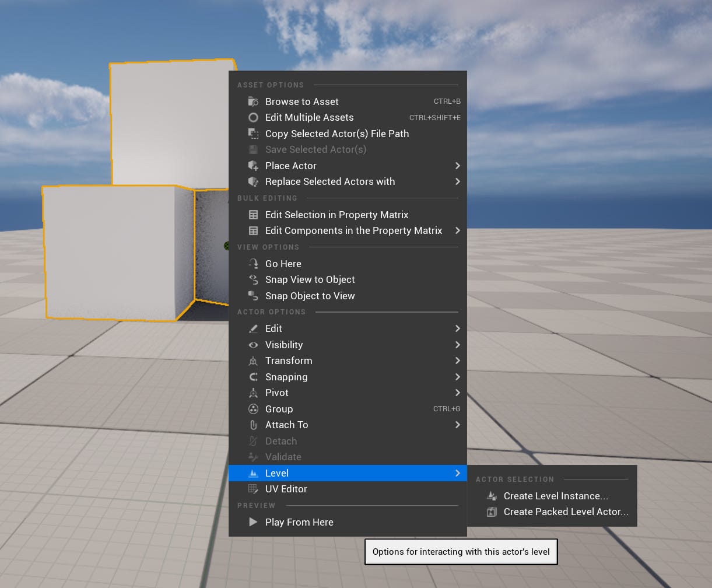Click the Group smiley icon
712x588 pixels.
pyautogui.click(x=253, y=408)
